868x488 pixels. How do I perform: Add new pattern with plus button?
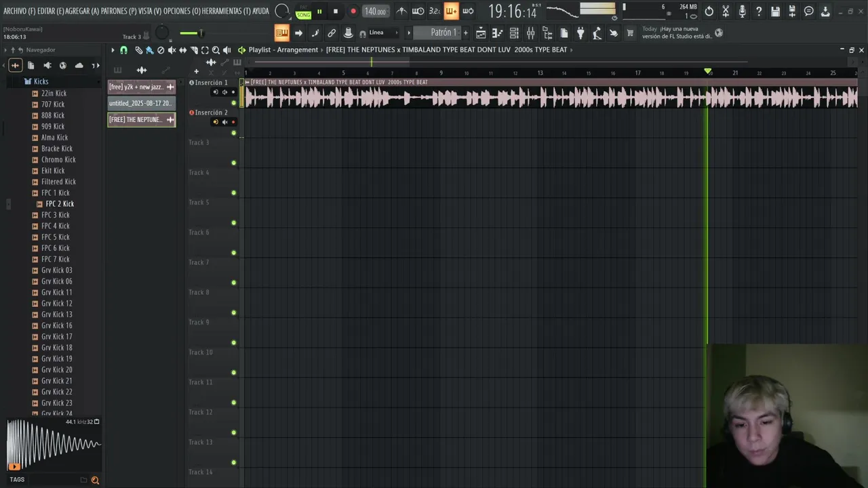coord(465,33)
